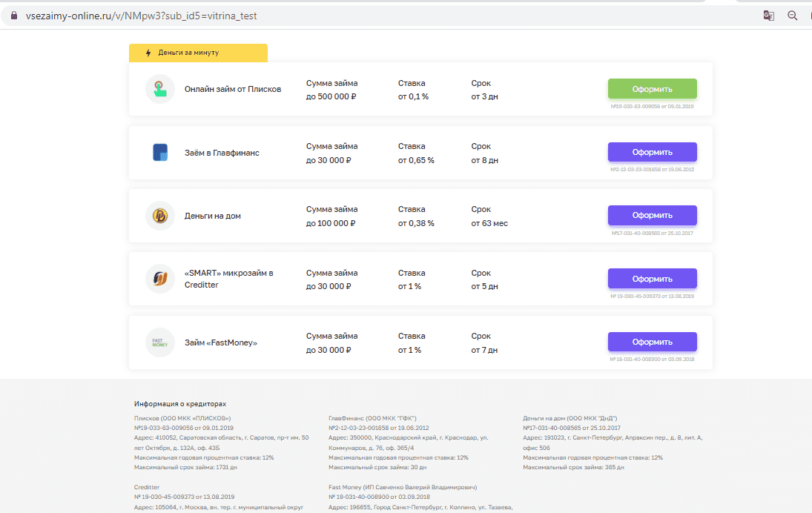Click the FastMoney logo icon
This screenshot has width=812, height=513.
tap(160, 342)
